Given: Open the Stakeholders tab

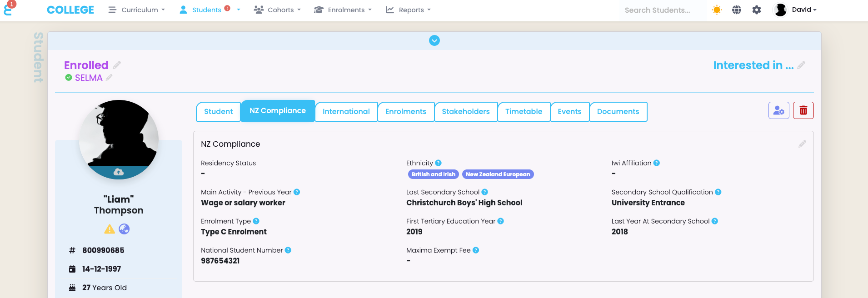Looking at the screenshot, I should pyautogui.click(x=466, y=111).
